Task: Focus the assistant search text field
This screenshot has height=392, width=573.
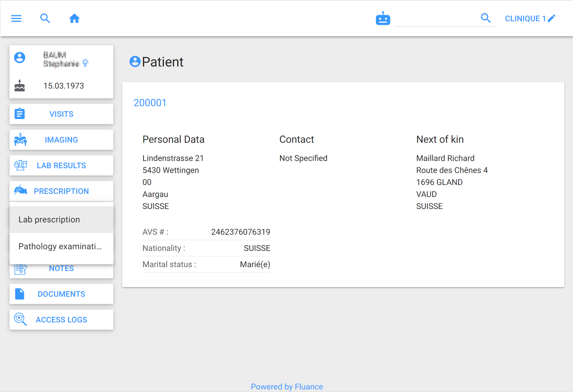Action: coord(436,19)
